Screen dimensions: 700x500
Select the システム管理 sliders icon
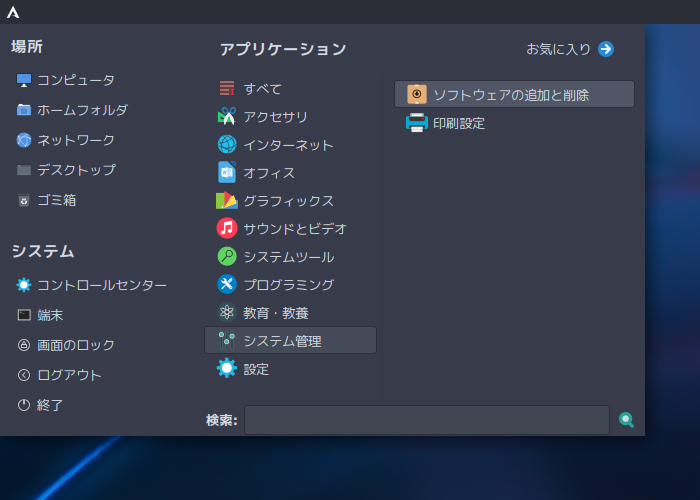pos(227,341)
